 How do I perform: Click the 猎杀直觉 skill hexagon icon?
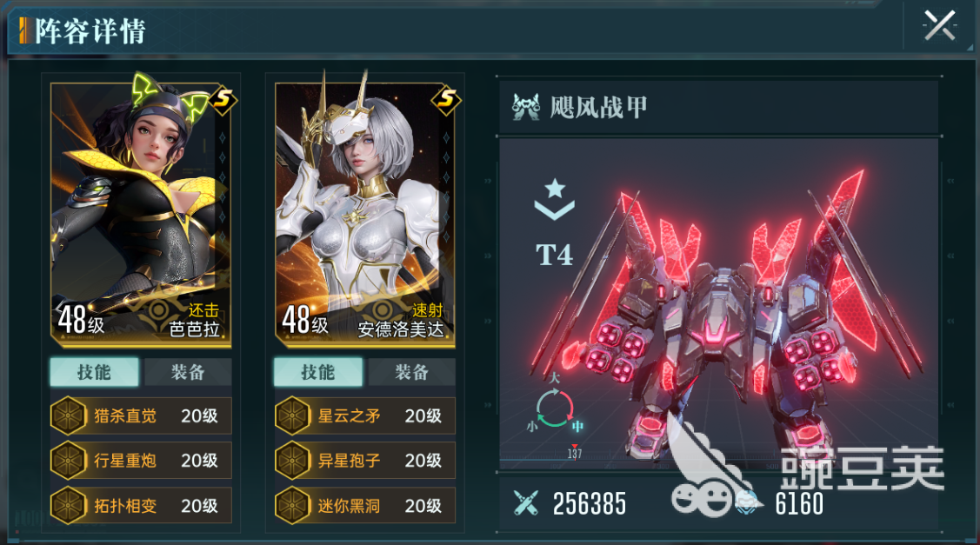point(68,415)
